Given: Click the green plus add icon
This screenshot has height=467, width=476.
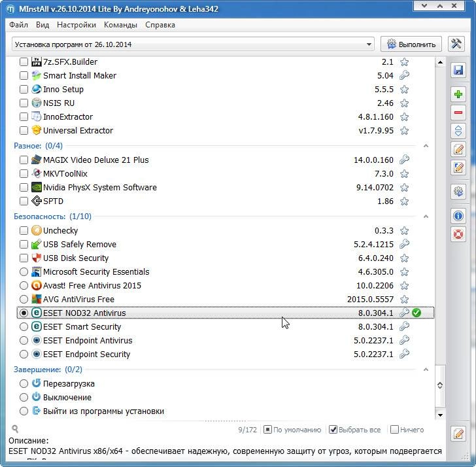Looking at the screenshot, I should (x=458, y=94).
